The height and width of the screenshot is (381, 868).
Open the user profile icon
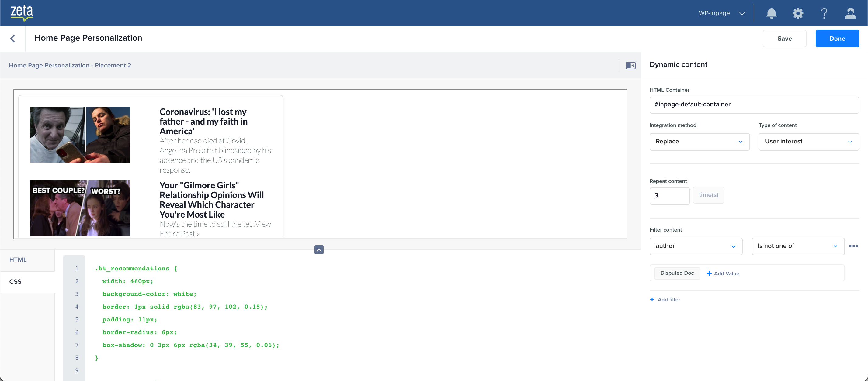click(x=850, y=13)
